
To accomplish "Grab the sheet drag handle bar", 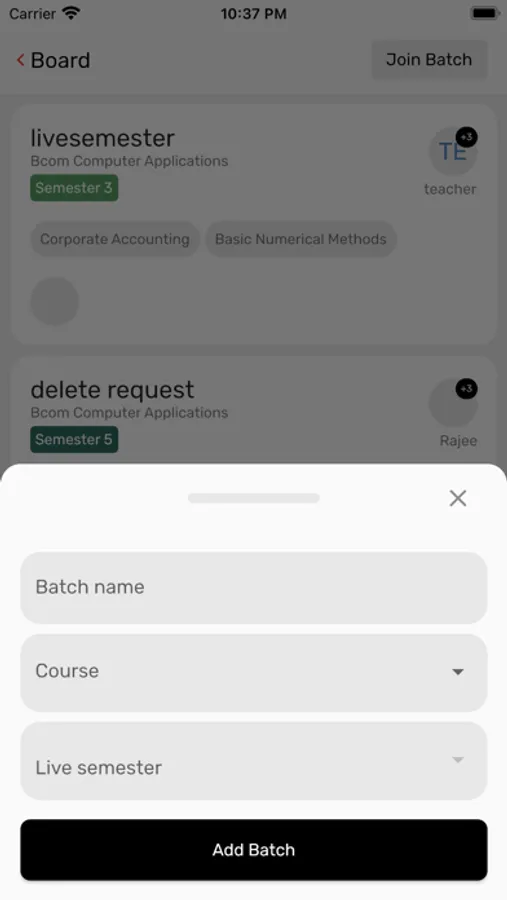I will [254, 498].
